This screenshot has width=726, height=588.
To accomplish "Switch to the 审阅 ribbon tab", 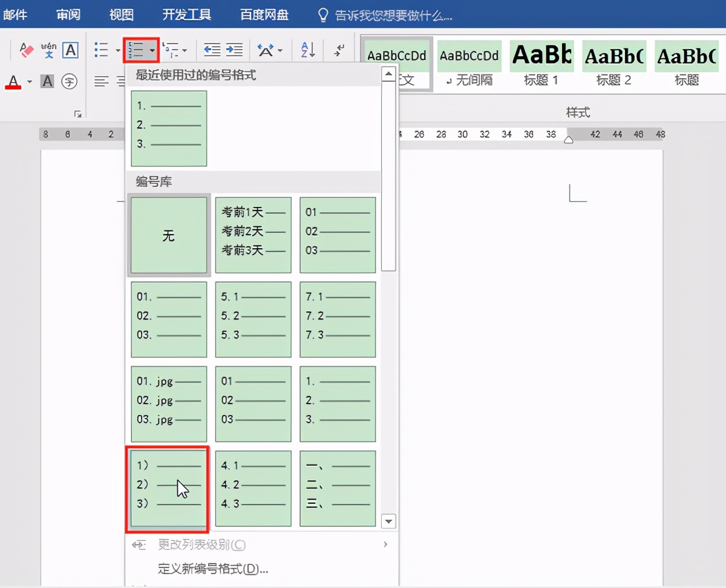I will [68, 15].
